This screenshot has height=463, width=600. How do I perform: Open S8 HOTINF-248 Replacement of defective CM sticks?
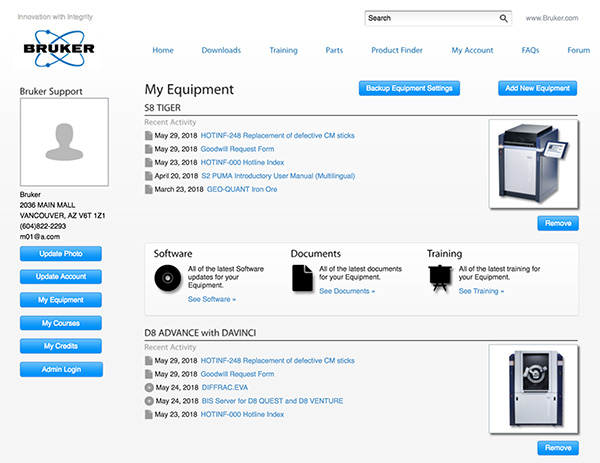pos(277,135)
